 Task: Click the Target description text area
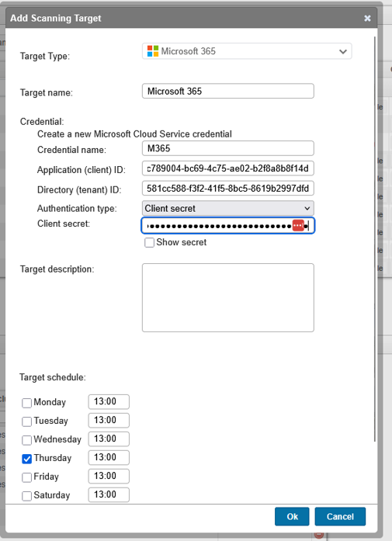[228, 298]
